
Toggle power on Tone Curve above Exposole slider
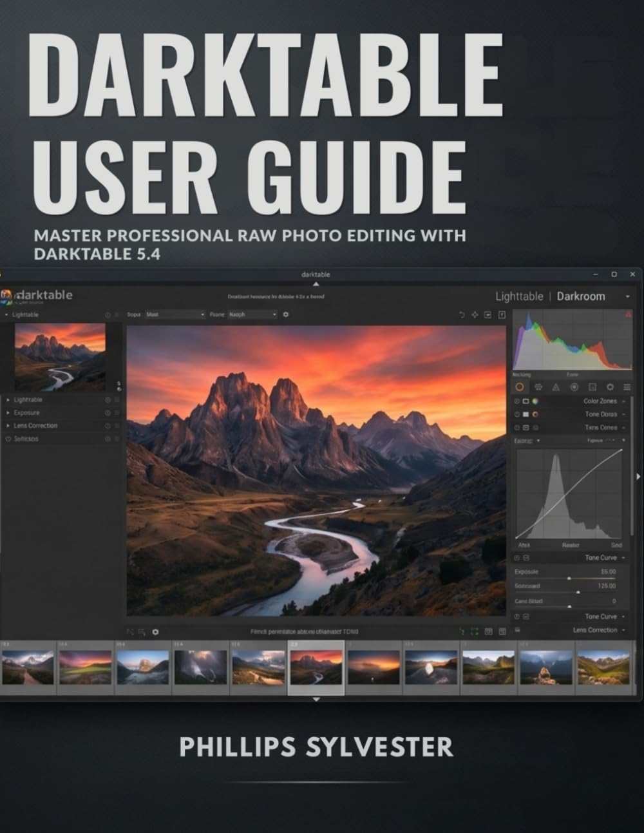point(517,557)
